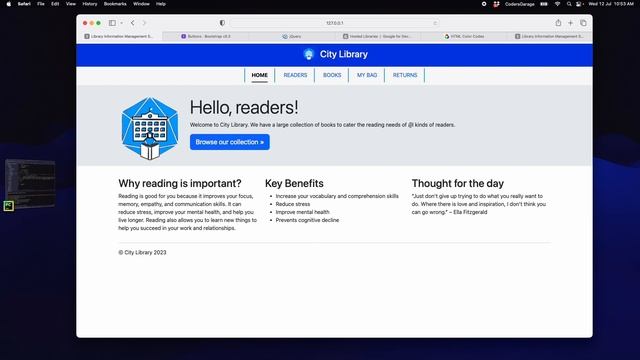Click the PyCharm icon on the desktop left
Image resolution: width=640 pixels, height=360 pixels.
9,206
